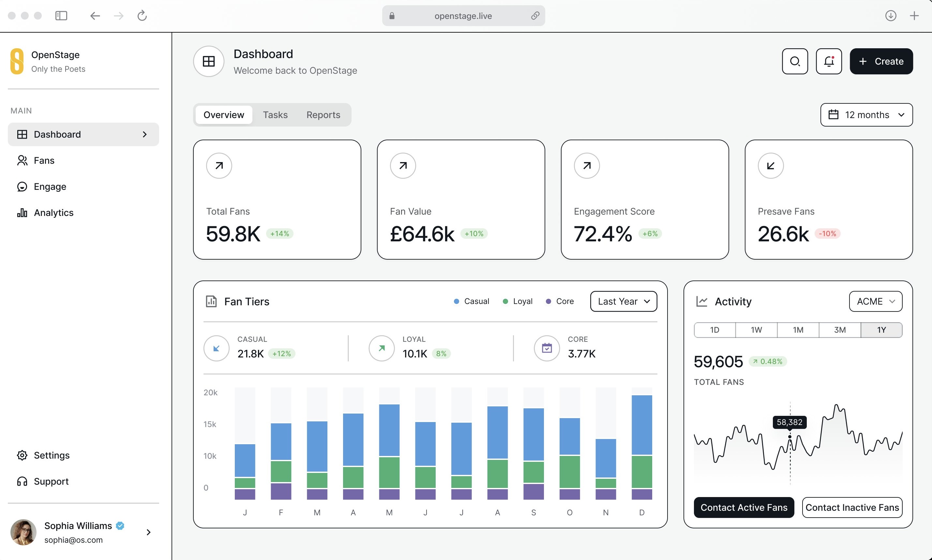
Task: Click the sophia@os.com email text
Action: (x=74, y=540)
